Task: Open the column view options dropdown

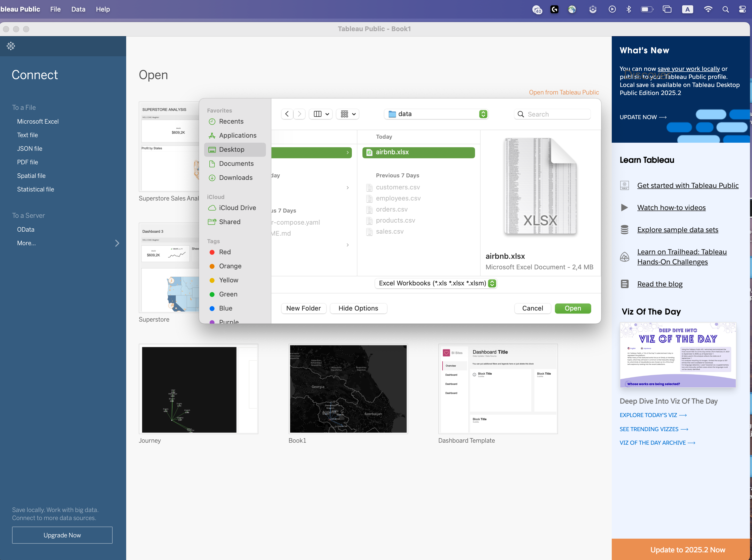Action: (321, 114)
